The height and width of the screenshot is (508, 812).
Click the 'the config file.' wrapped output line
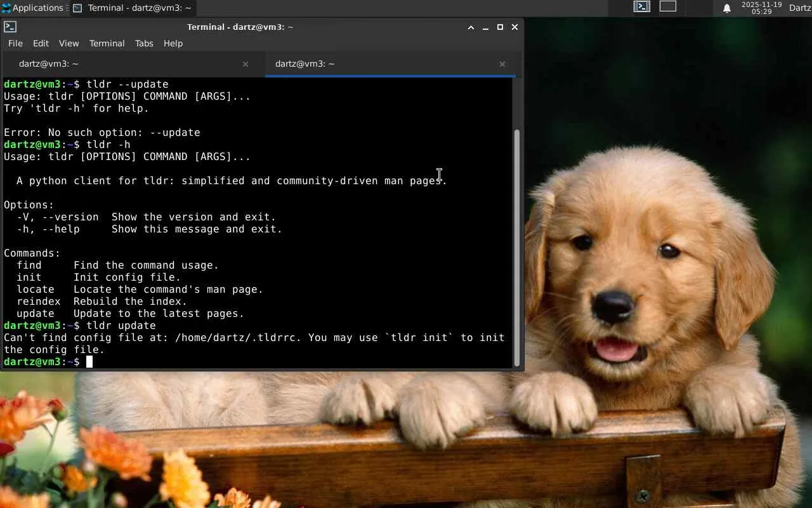click(55, 350)
